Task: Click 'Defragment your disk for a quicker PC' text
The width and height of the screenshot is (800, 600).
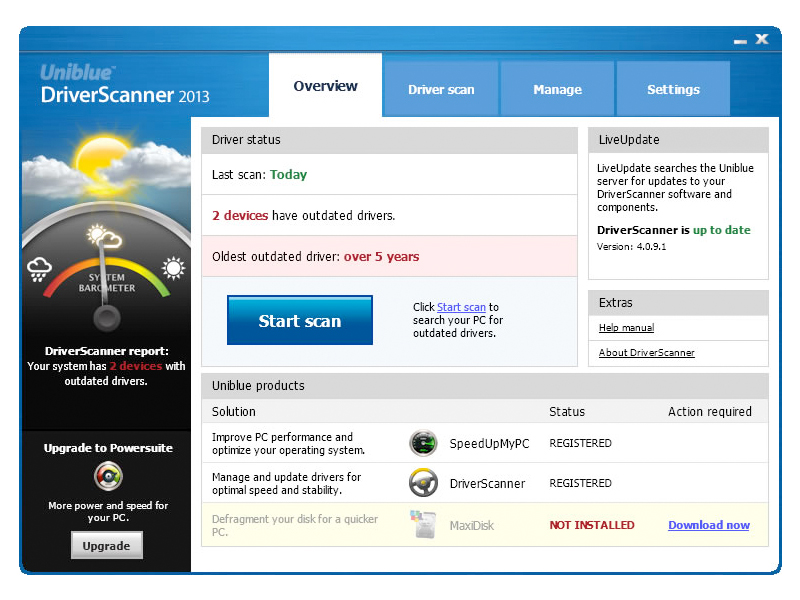Action: tap(295, 526)
